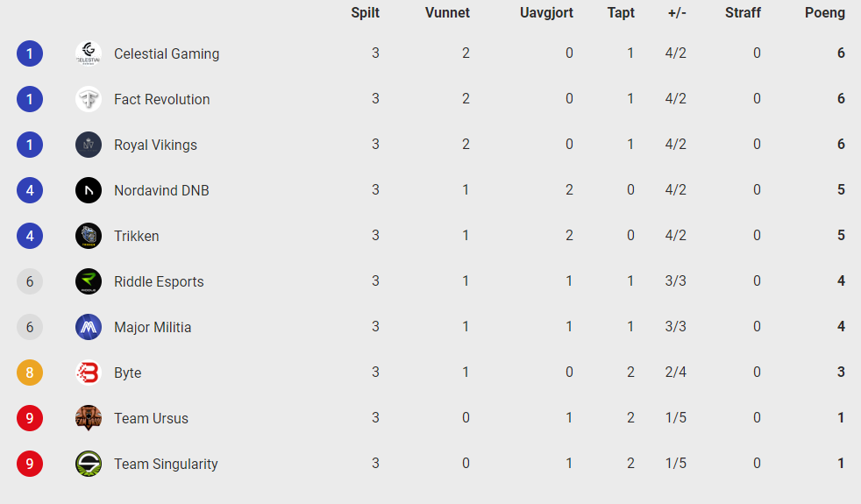
Task: Click the Celestial Gaming team logo
Action: (x=89, y=53)
